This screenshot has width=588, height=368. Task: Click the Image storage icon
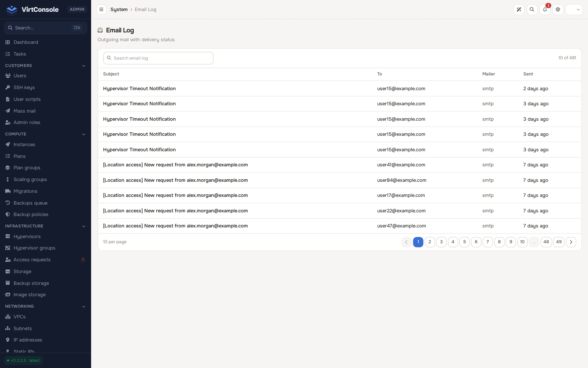[8, 295]
